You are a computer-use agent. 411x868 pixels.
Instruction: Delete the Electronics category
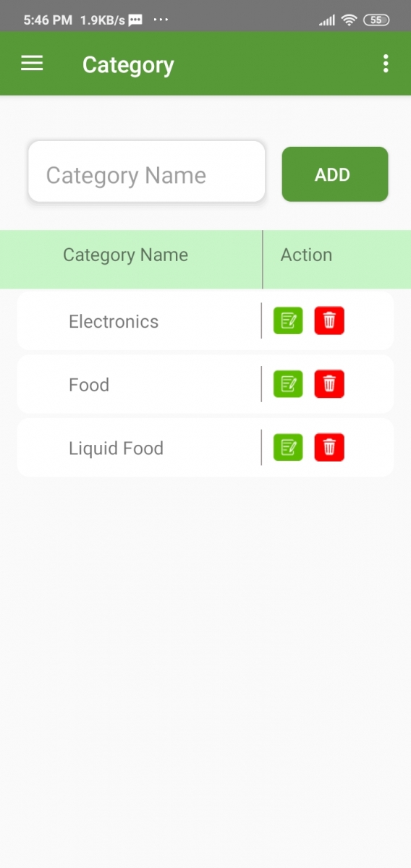[329, 320]
